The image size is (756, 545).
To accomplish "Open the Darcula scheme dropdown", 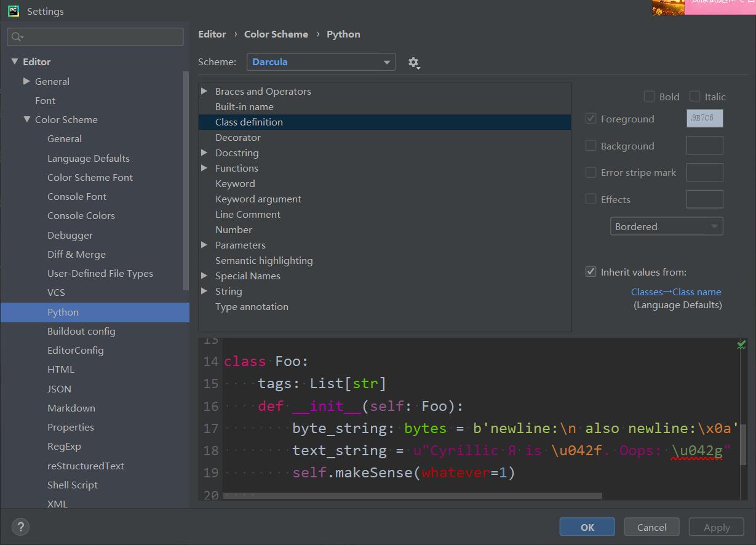I will tap(321, 62).
